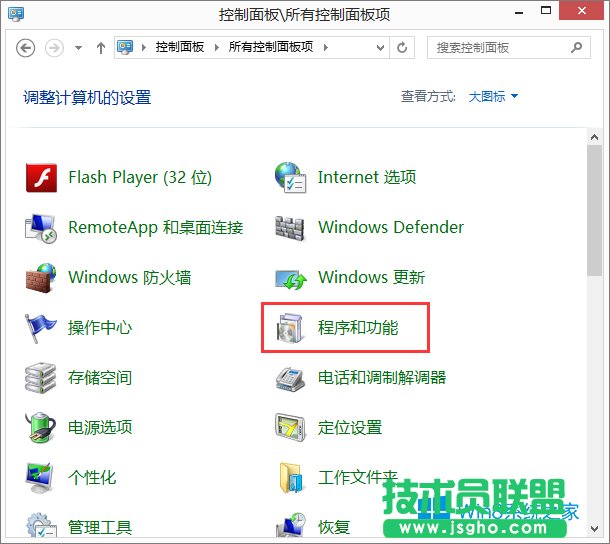This screenshot has width=610, height=544.
Task: Open the 管理工具 gear icon
Action: pyautogui.click(x=42, y=525)
